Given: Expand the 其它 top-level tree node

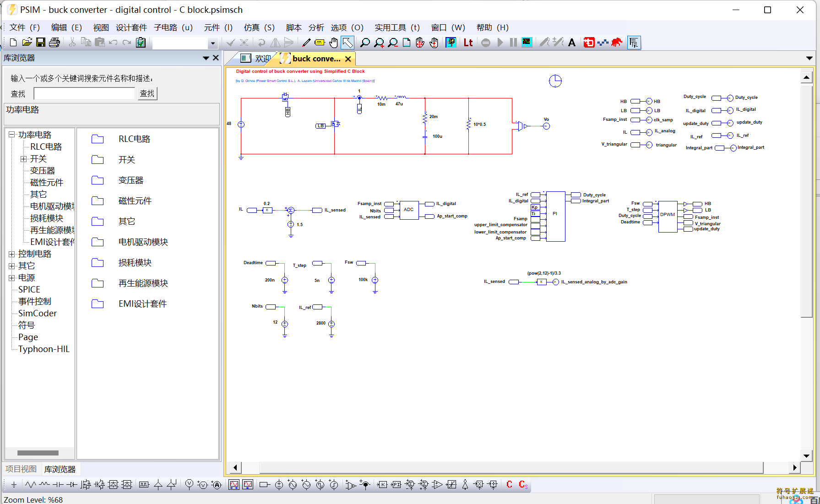Looking at the screenshot, I should 11,266.
